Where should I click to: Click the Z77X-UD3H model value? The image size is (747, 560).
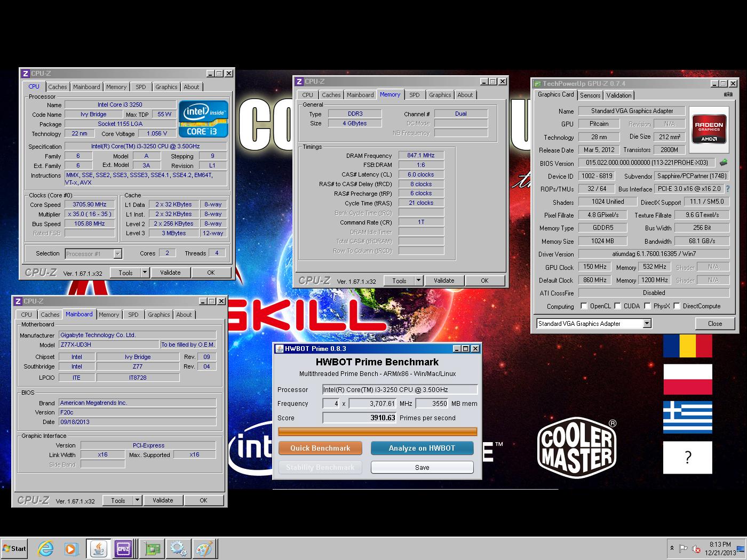[x=109, y=345]
